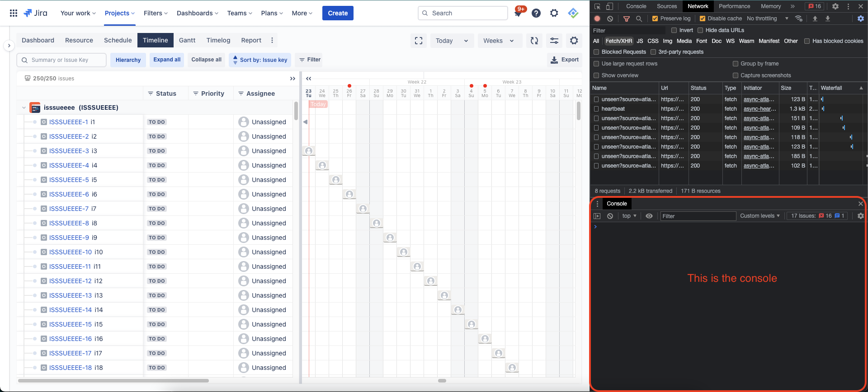Click the Summary or Issue Key search field
The height and width of the screenshot is (392, 868).
(62, 60)
